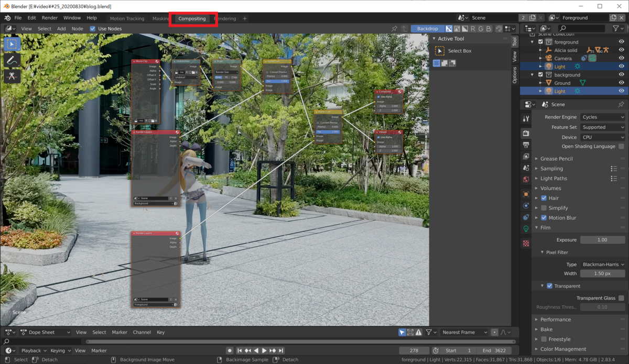Select the Links Cut tool
The width and height of the screenshot is (629, 364).
pyautogui.click(x=12, y=76)
